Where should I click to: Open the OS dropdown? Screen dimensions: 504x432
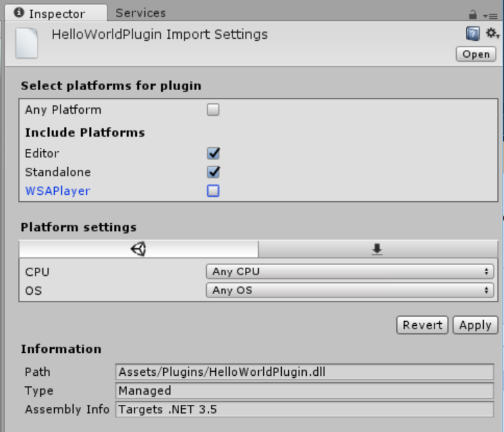pyautogui.click(x=350, y=290)
